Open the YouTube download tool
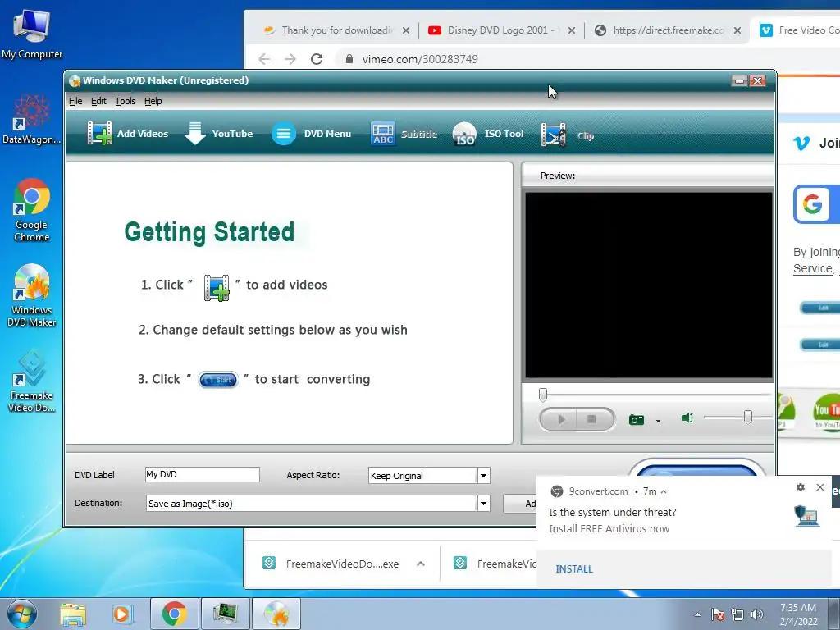Image resolution: width=840 pixels, height=630 pixels. pyautogui.click(x=218, y=134)
